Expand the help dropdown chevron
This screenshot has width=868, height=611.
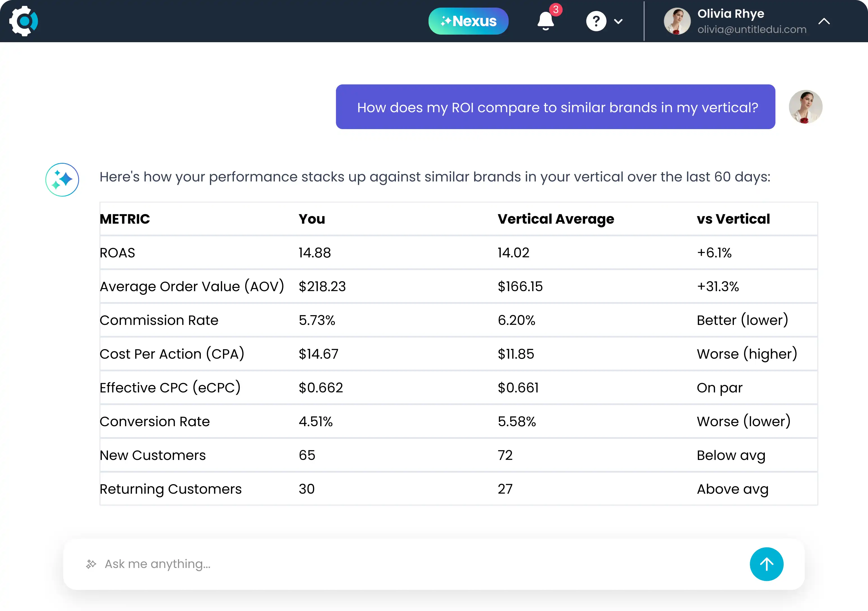(x=619, y=22)
